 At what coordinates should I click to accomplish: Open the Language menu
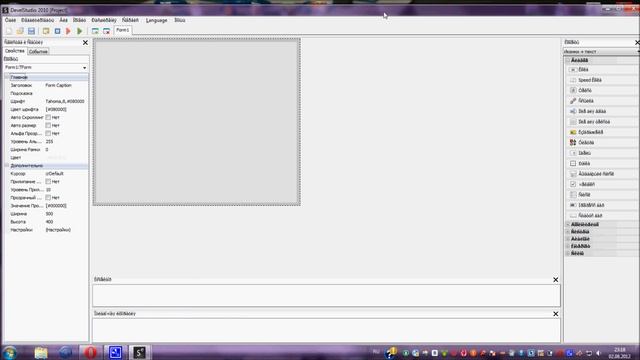pos(156,20)
